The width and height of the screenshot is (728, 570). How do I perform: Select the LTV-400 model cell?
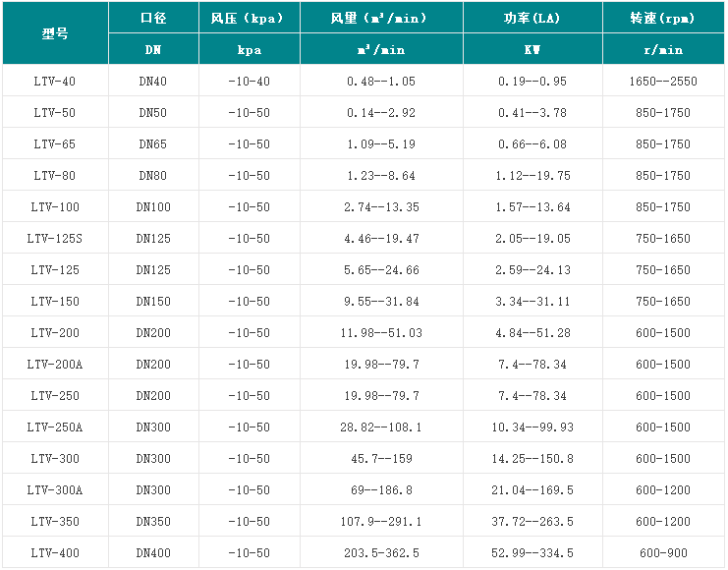[x=55, y=553]
